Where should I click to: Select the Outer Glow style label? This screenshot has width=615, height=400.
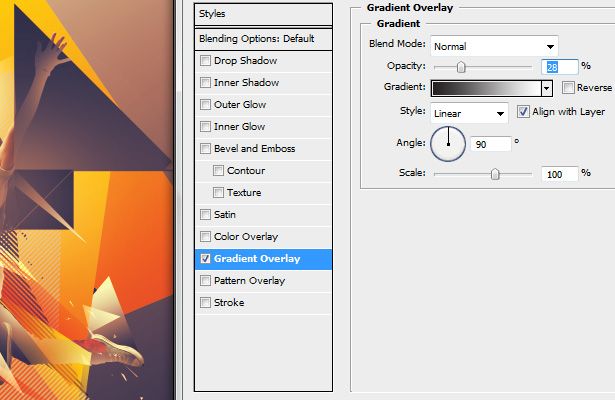point(240,105)
